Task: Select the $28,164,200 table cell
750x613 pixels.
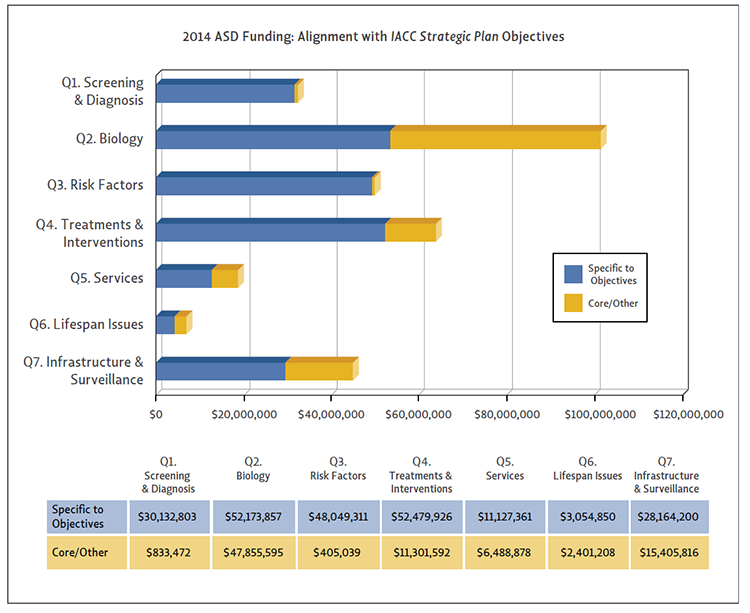Action: [666, 516]
